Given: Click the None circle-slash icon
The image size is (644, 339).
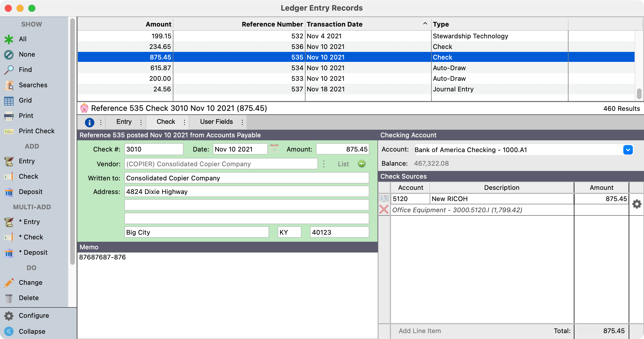Looking at the screenshot, I should point(9,55).
